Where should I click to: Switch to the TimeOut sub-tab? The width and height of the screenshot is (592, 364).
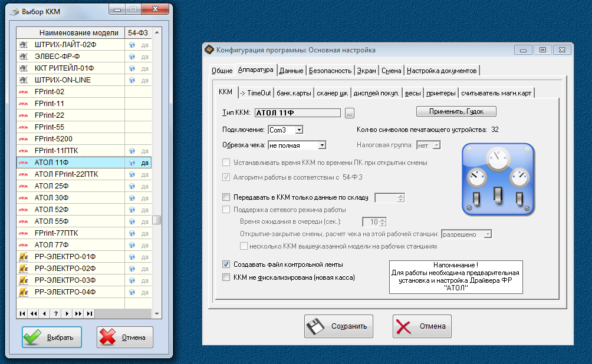point(255,93)
